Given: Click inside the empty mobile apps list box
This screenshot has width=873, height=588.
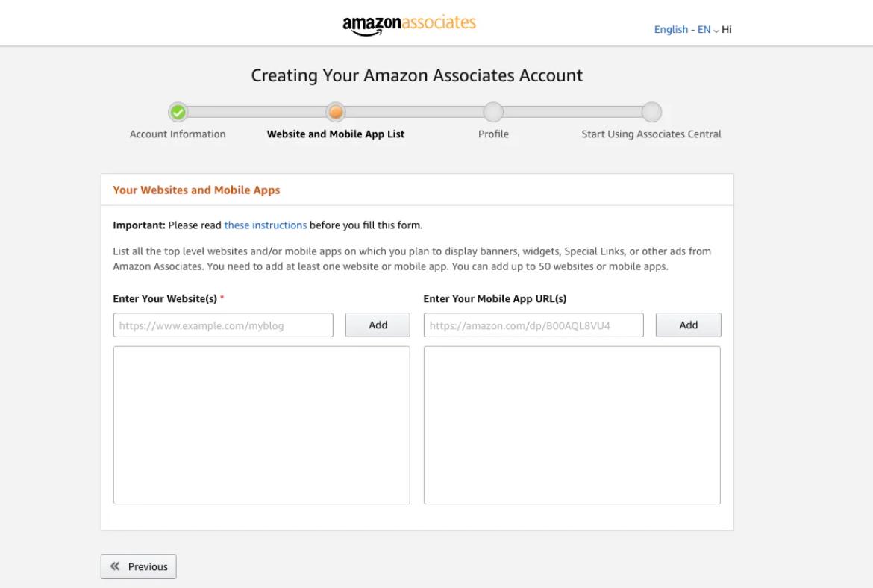Looking at the screenshot, I should [x=572, y=425].
